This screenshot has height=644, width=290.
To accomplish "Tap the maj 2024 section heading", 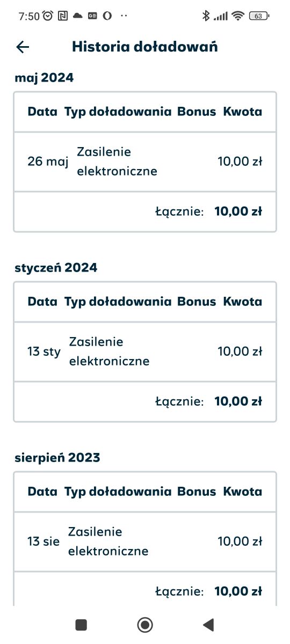I will (x=44, y=78).
